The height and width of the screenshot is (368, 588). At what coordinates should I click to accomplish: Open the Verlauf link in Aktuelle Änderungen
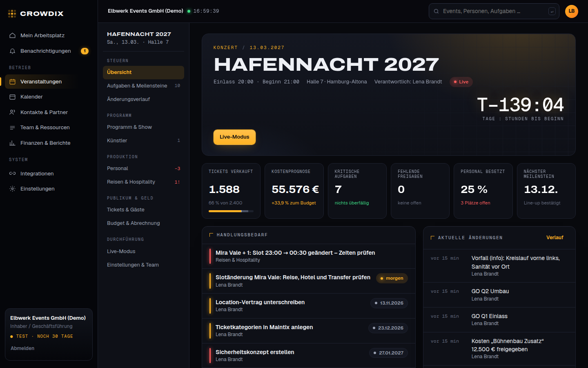coord(555,238)
